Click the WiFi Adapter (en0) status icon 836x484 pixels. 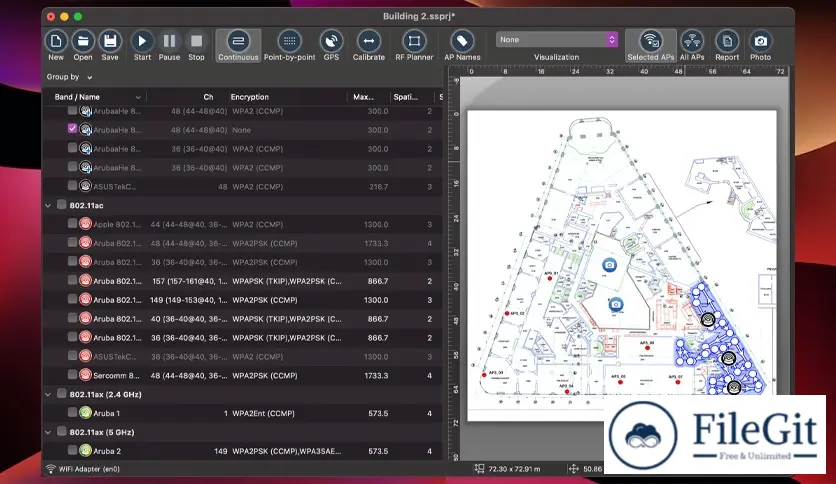click(51, 469)
